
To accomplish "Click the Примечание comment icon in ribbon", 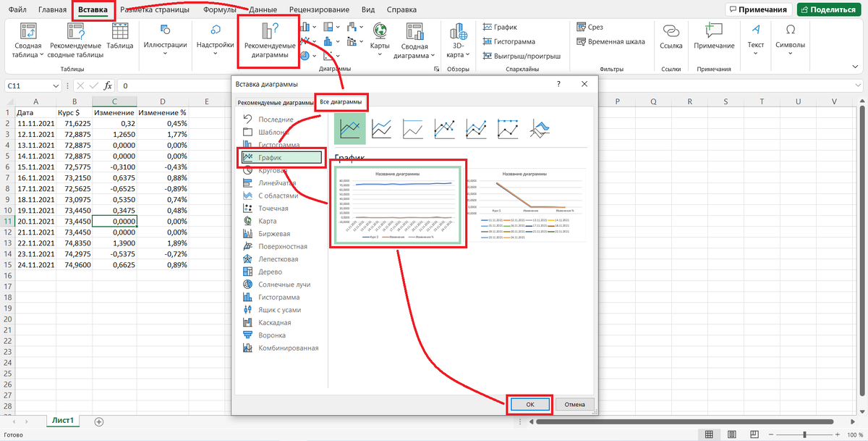I will click(714, 30).
